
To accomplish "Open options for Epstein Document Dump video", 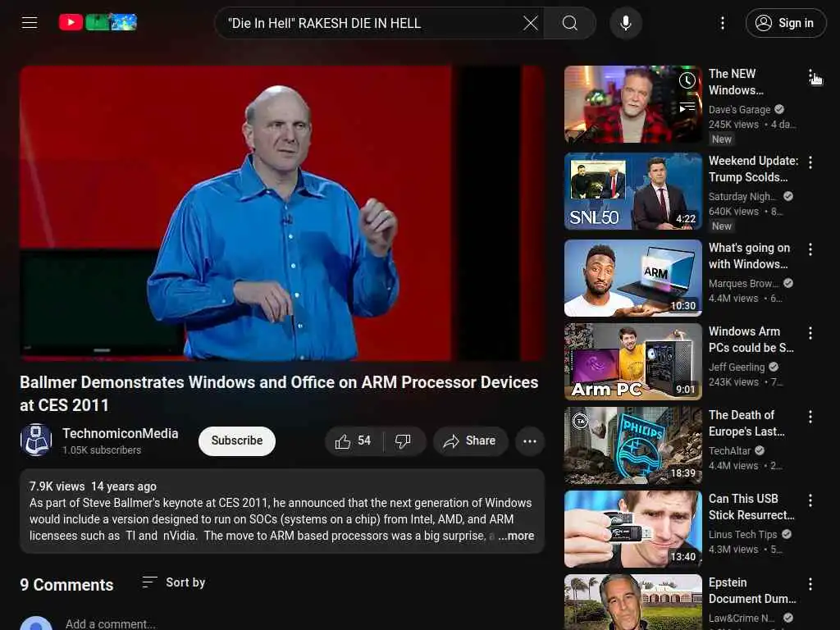I will 810,583.
